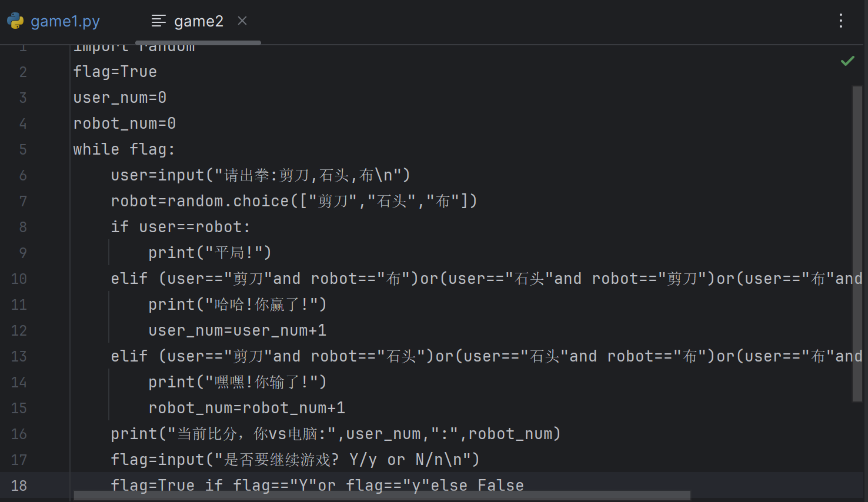This screenshot has width=868, height=502.
Task: Click the green inspection checkmark indicator
Action: tap(847, 61)
